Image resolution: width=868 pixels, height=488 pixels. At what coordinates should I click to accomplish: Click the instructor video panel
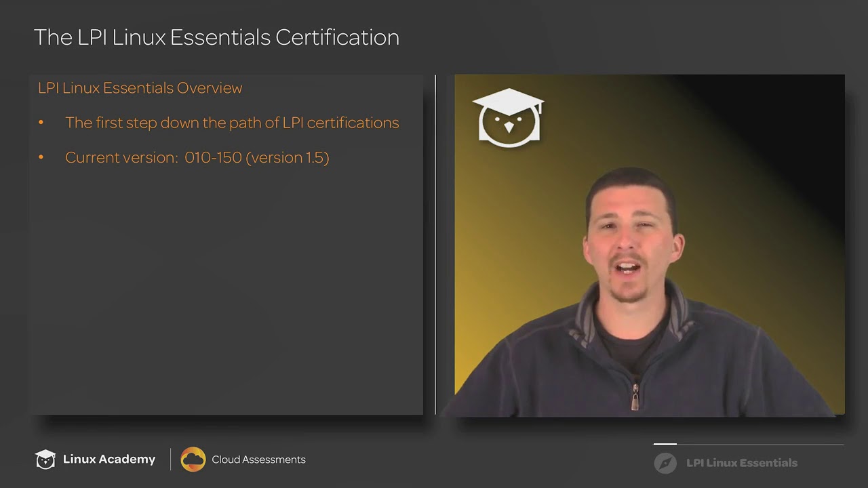[x=650, y=245]
